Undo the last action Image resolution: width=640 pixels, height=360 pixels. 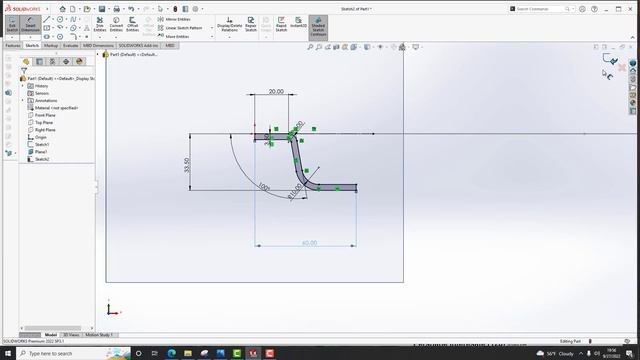click(x=131, y=9)
